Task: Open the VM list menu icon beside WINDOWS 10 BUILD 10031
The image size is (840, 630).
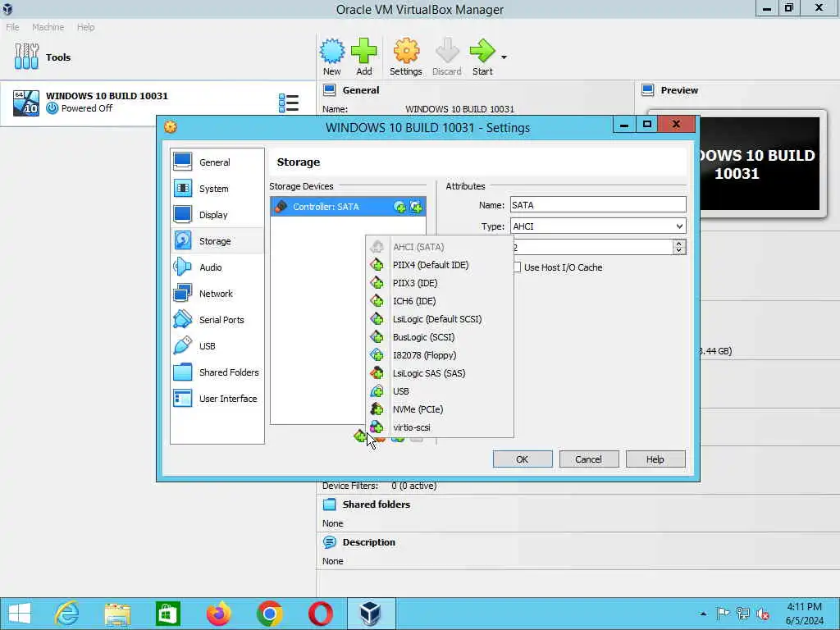Action: pos(289,103)
